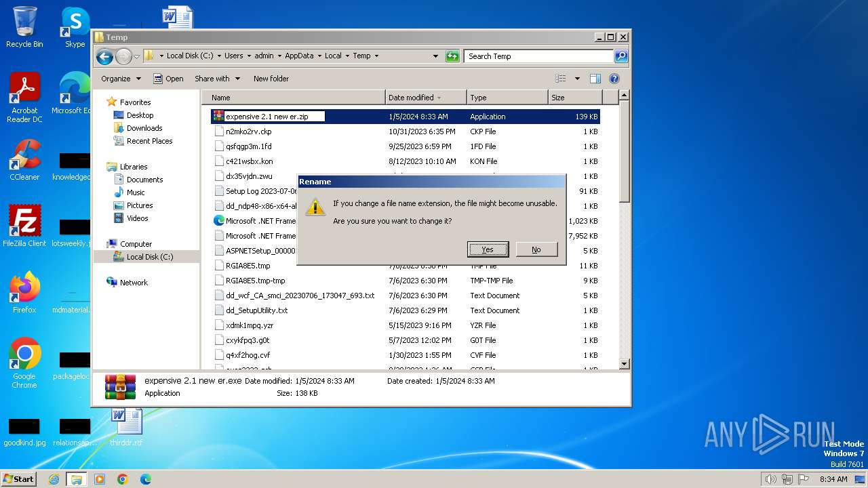Open the recent locations dropdown arrow

[x=137, y=56]
